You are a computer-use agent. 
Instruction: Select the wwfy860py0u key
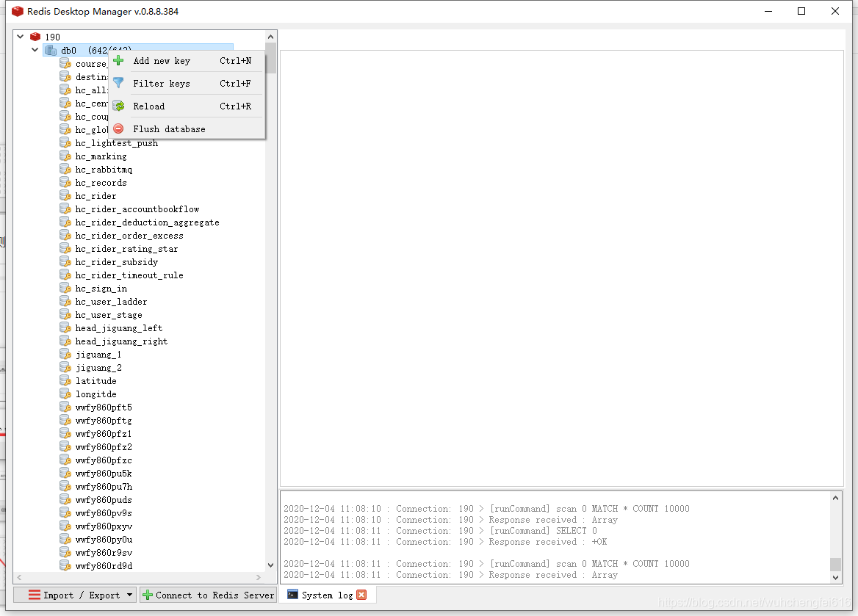(x=104, y=540)
